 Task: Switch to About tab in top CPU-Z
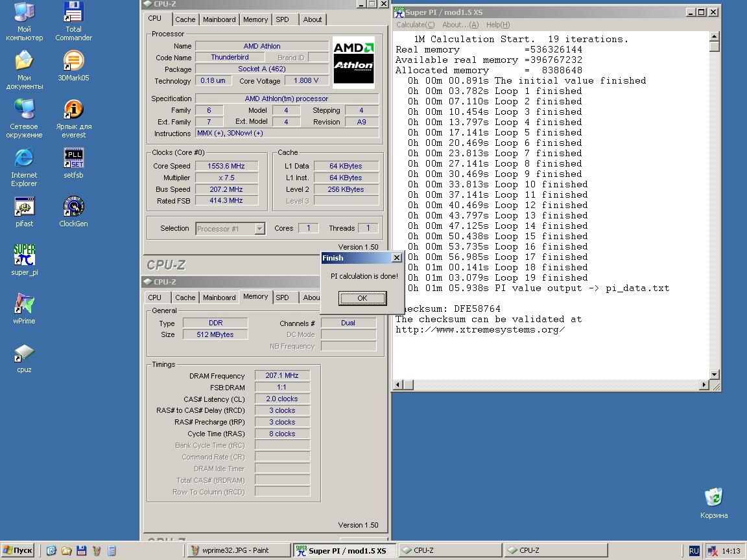[313, 19]
